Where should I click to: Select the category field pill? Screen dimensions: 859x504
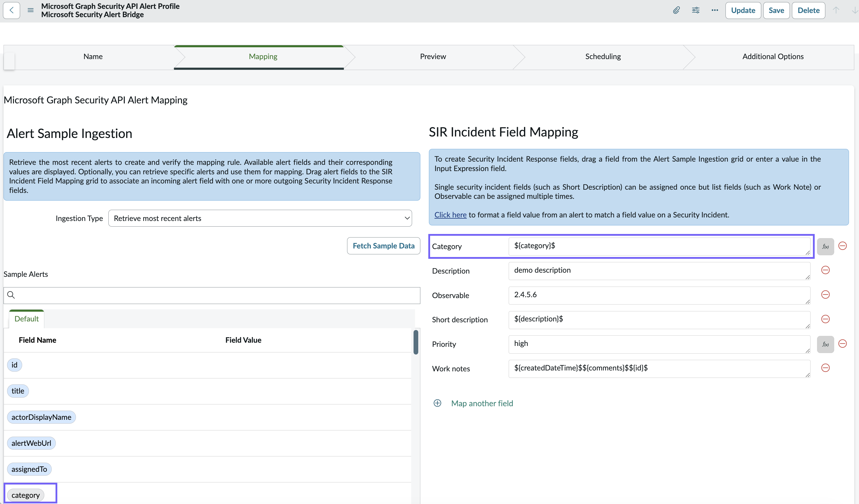point(26,495)
